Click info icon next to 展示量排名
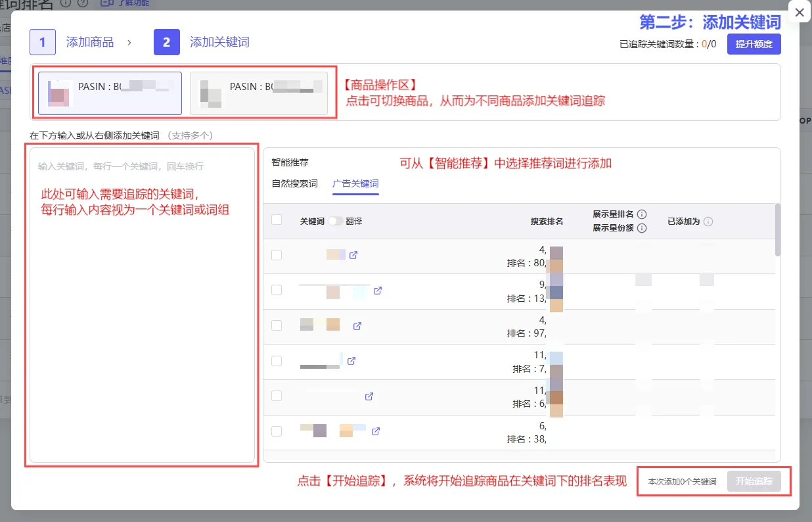 [x=642, y=214]
